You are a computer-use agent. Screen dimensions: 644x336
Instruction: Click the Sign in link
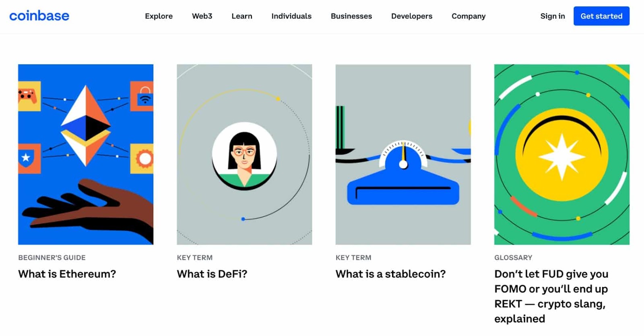[552, 16]
